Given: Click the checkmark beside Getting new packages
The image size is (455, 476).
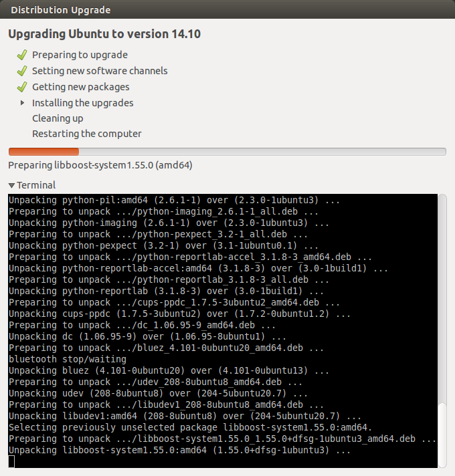Looking at the screenshot, I should pos(22,87).
